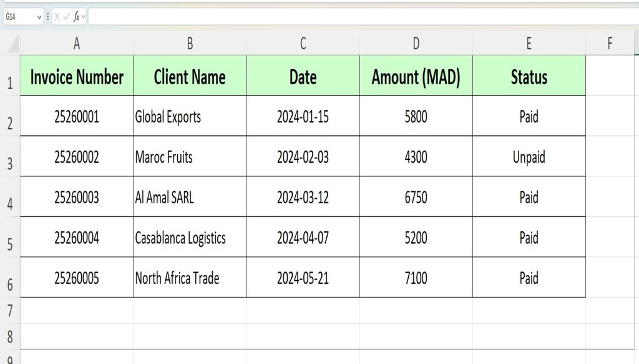
Task: Click the formula bar resize dots handle
Action: 49,17
